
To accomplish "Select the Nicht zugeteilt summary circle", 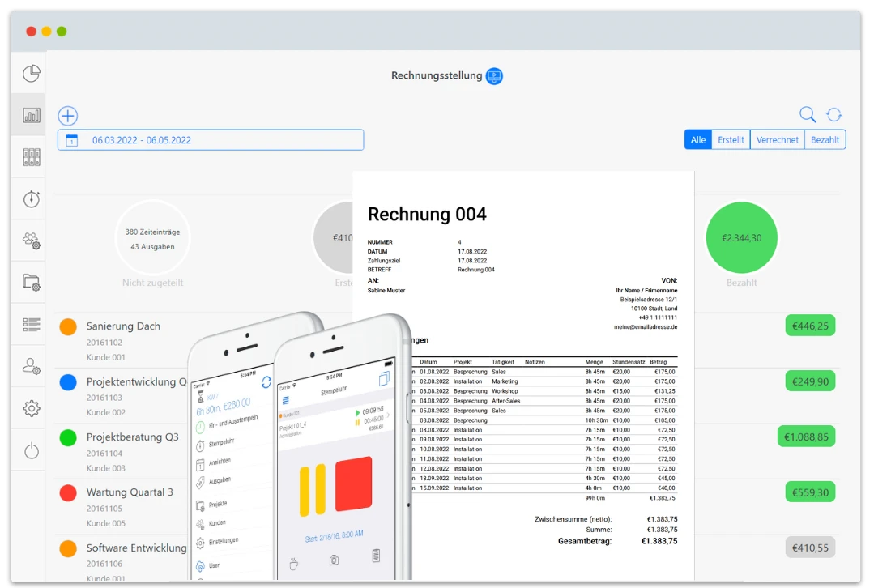I will [152, 238].
